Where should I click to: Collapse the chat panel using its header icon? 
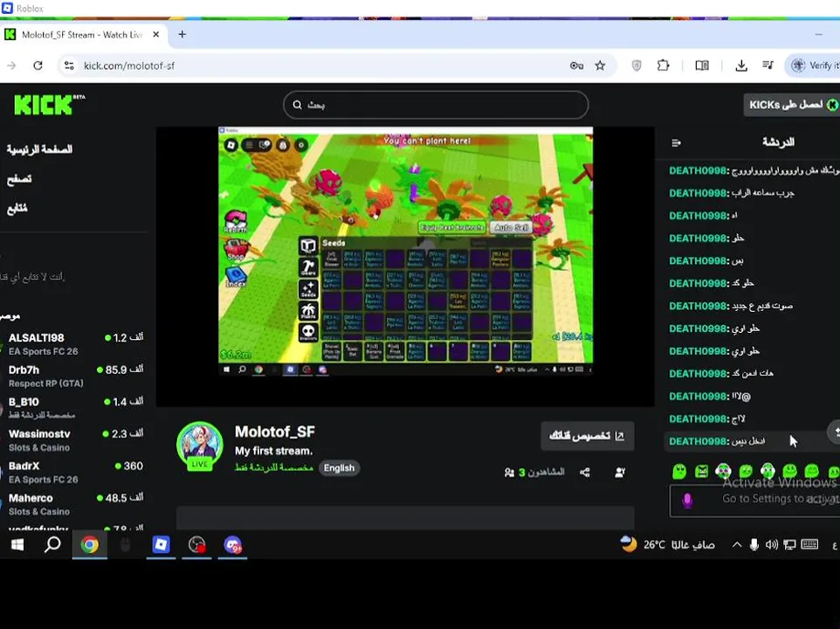pos(676,142)
